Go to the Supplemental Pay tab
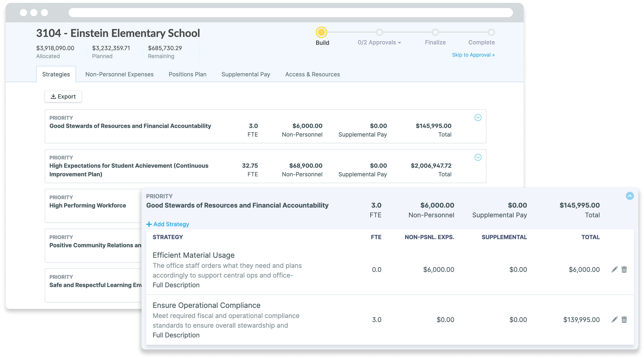 click(246, 74)
